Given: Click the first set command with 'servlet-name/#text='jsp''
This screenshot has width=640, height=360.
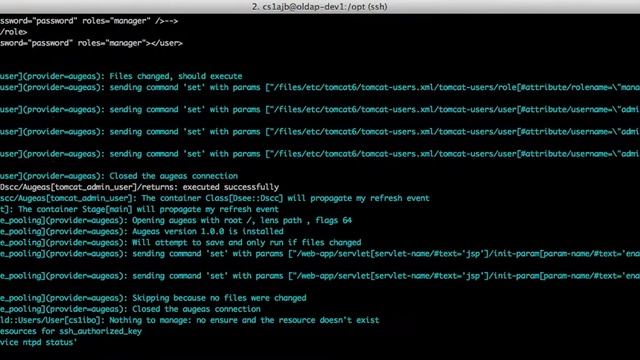Looking at the screenshot, I should pyautogui.click(x=320, y=254).
